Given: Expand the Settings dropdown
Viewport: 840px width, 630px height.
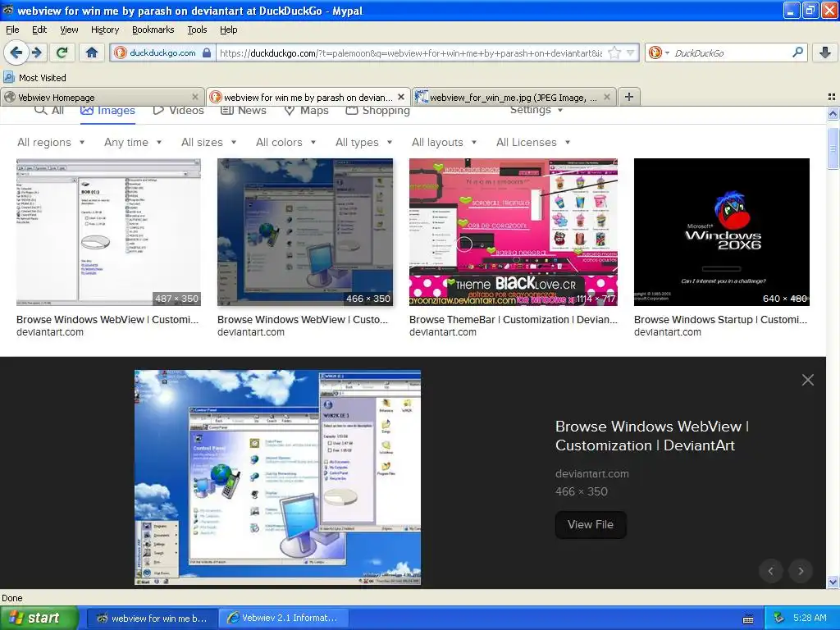Looking at the screenshot, I should click(536, 110).
